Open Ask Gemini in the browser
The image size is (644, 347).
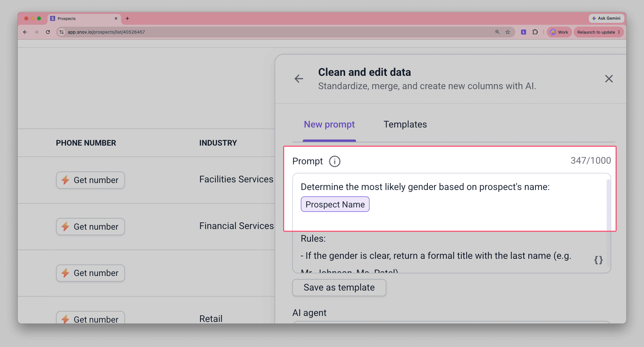pos(606,18)
